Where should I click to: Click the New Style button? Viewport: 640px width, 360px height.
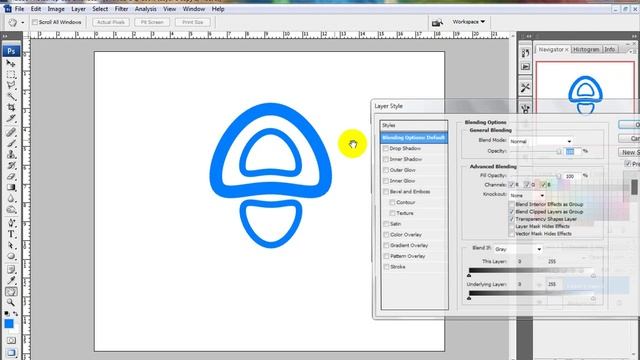click(629, 152)
